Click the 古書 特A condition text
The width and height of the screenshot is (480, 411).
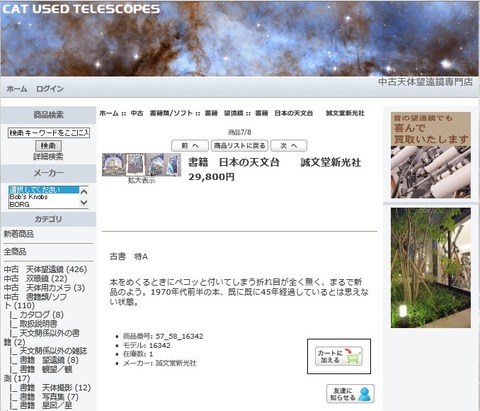[x=129, y=257]
